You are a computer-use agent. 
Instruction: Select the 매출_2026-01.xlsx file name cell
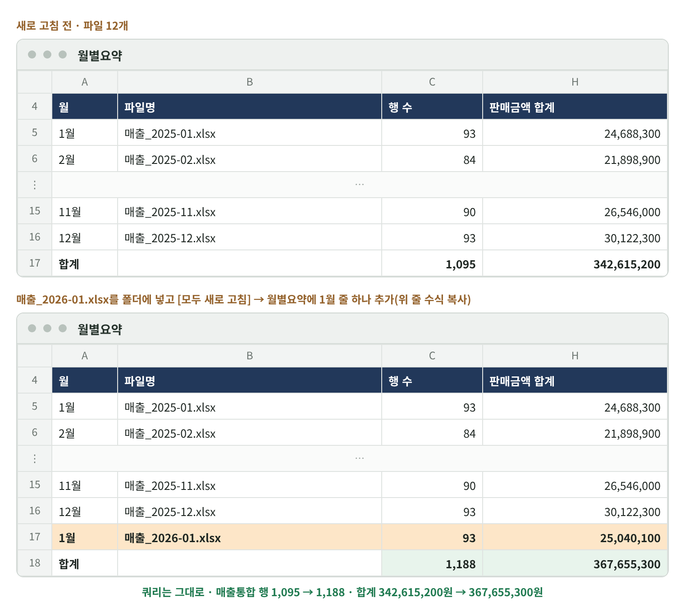[x=249, y=538]
